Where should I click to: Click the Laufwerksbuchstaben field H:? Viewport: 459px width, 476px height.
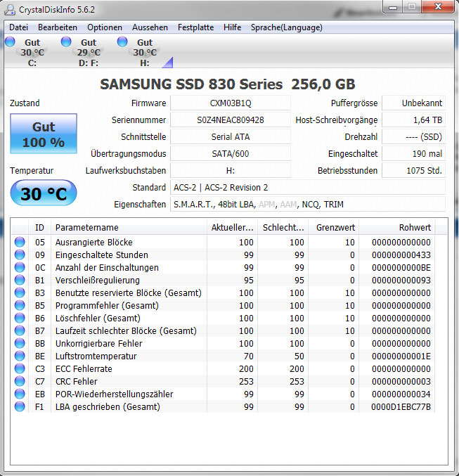[231, 171]
